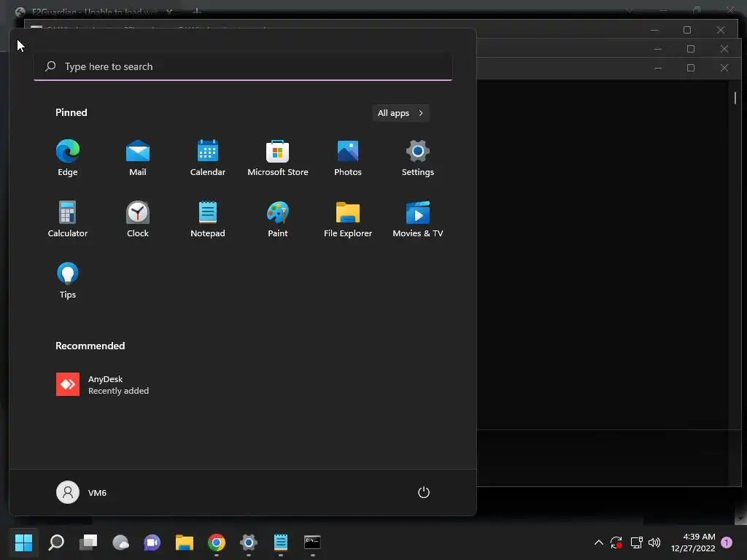
Task: Open Teams Chat on taskbar
Action: click(x=152, y=542)
